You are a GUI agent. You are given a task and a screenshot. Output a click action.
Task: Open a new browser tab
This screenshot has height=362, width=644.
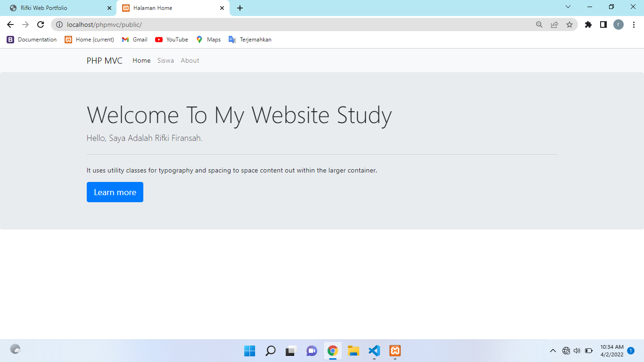tap(240, 8)
